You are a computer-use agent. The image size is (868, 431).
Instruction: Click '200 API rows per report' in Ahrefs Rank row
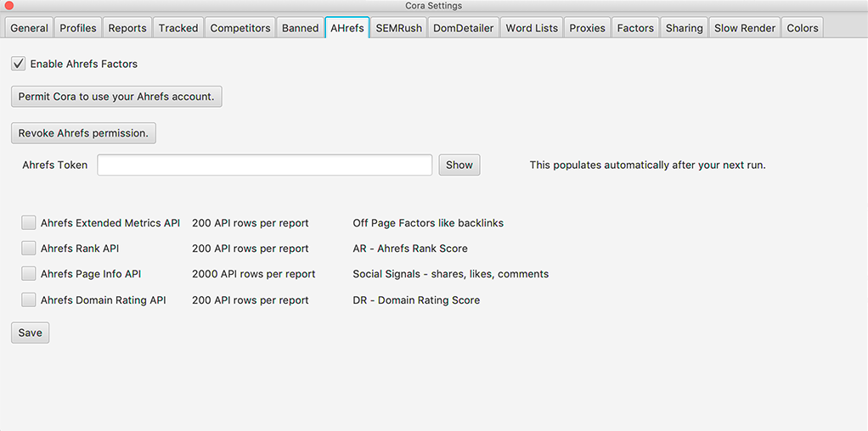click(x=251, y=249)
